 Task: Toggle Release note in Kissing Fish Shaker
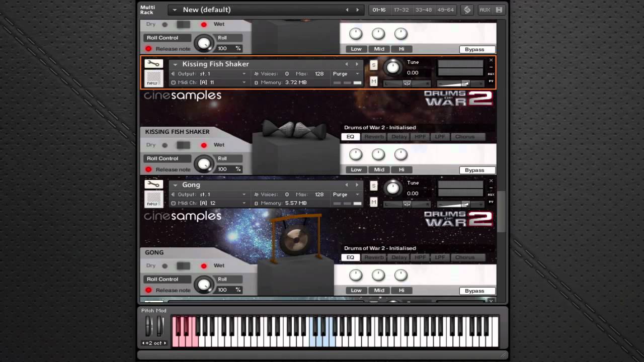pyautogui.click(x=148, y=169)
